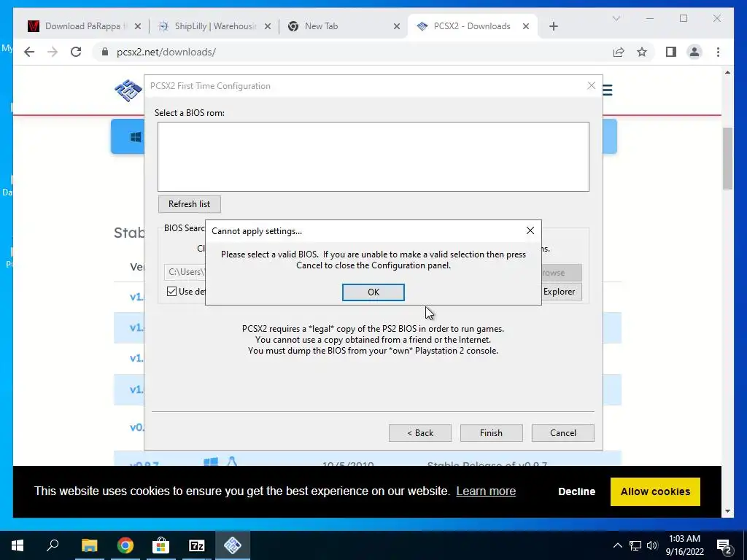Image resolution: width=747 pixels, height=560 pixels.
Task: Open the BIOS folder in Explorer button
Action: pyautogui.click(x=562, y=292)
